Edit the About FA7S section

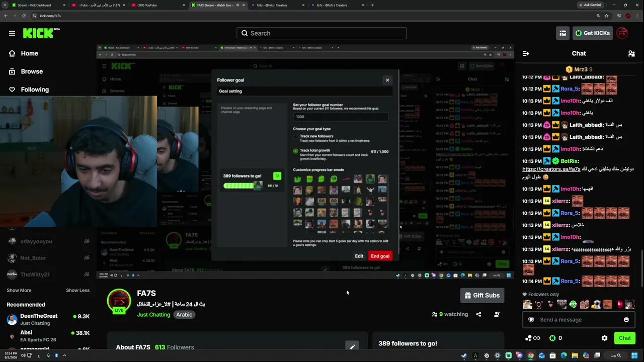[352, 346]
